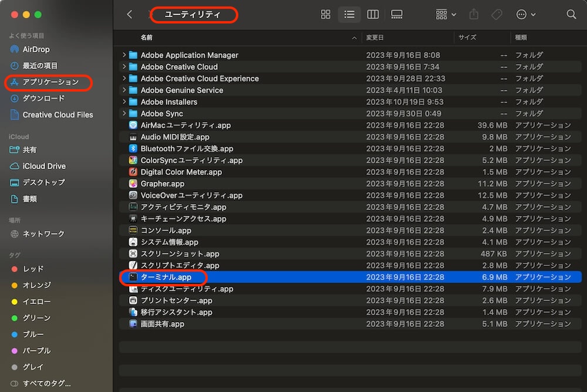Click the Share toolbar icon
This screenshot has width=587, height=392.
pos(474,15)
